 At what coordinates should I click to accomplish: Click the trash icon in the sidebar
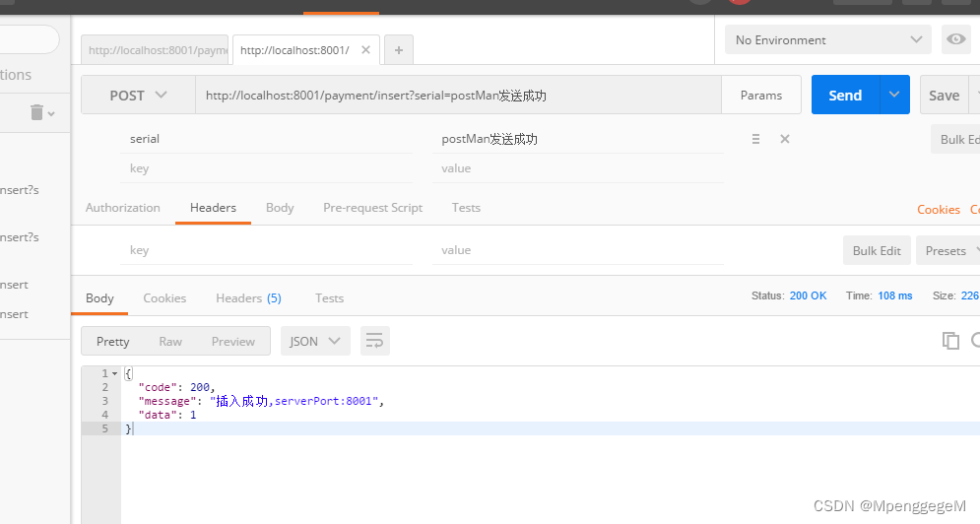[x=36, y=112]
